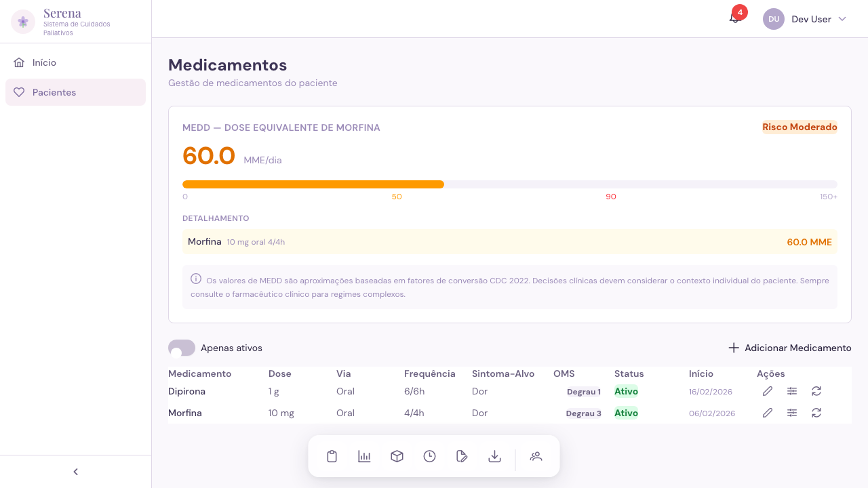Open the clipboard panel in the bottom dock
Viewport: 868px width, 488px height.
click(x=332, y=456)
